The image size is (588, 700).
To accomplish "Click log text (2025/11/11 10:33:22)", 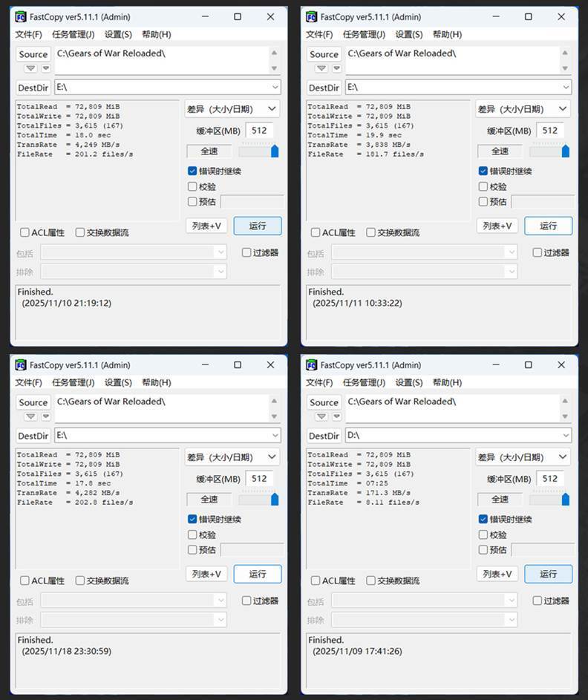I will click(357, 303).
